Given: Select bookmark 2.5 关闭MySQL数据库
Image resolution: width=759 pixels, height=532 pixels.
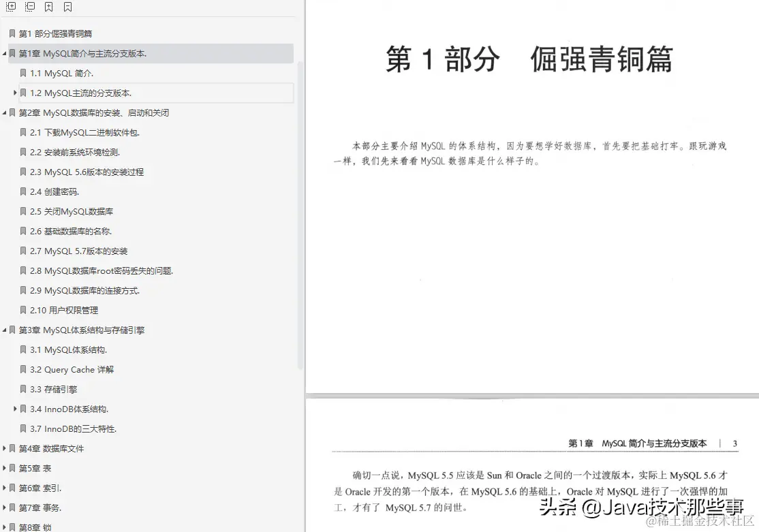Looking at the screenshot, I should 72,212.
